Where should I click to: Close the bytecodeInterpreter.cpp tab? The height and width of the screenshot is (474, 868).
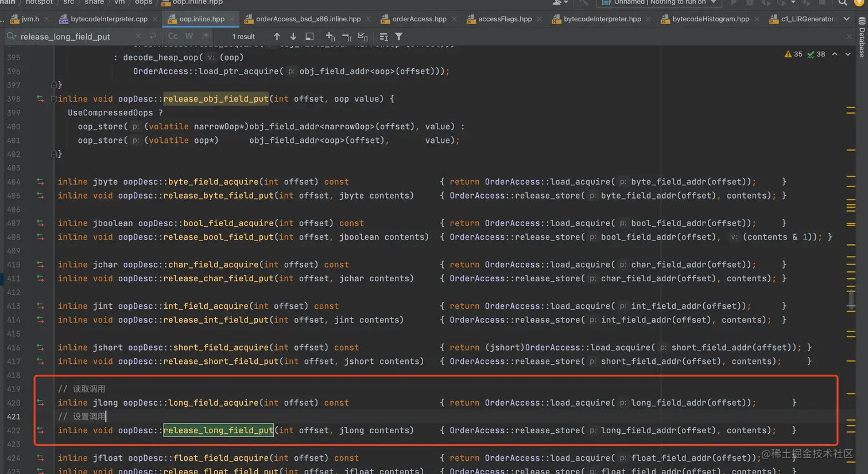pos(154,19)
